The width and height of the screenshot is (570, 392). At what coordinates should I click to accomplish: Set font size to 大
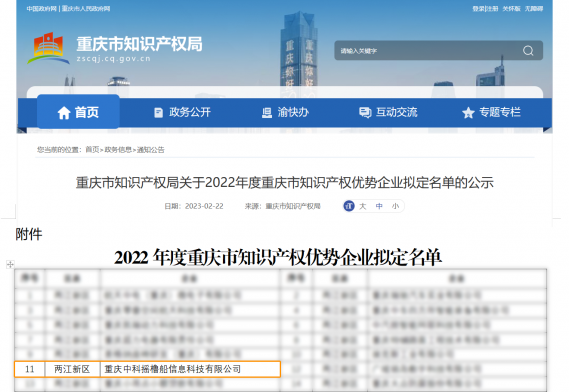coord(362,206)
